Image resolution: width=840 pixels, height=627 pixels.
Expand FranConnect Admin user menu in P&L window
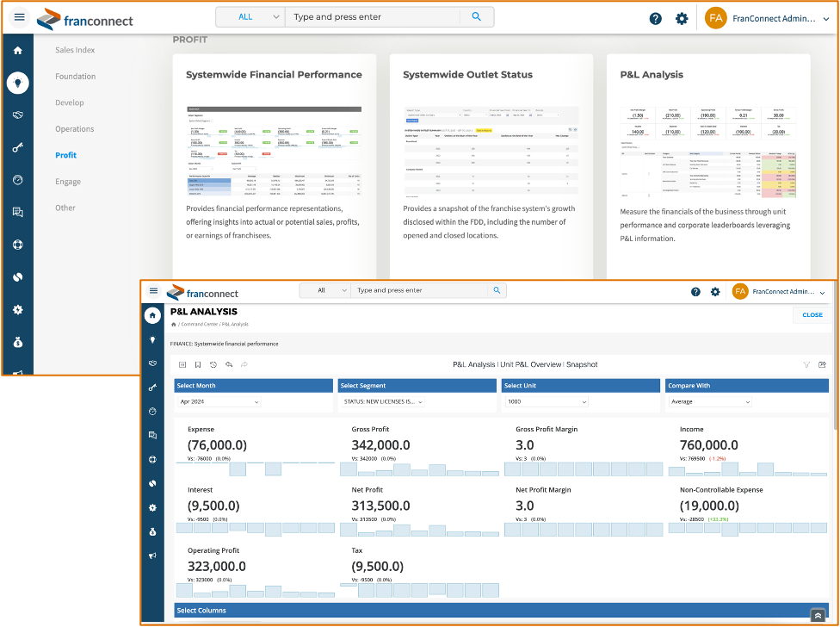822,293
